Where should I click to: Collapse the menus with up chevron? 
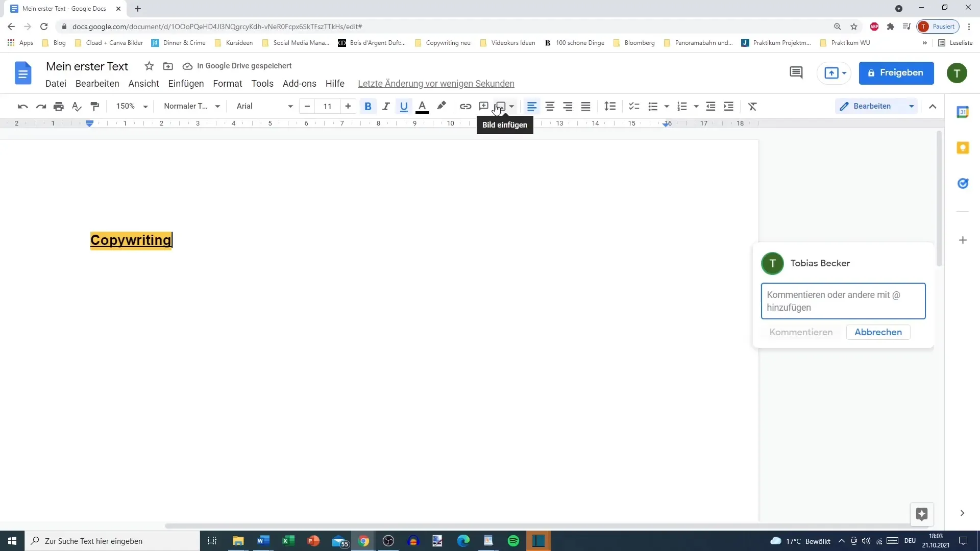(x=933, y=106)
